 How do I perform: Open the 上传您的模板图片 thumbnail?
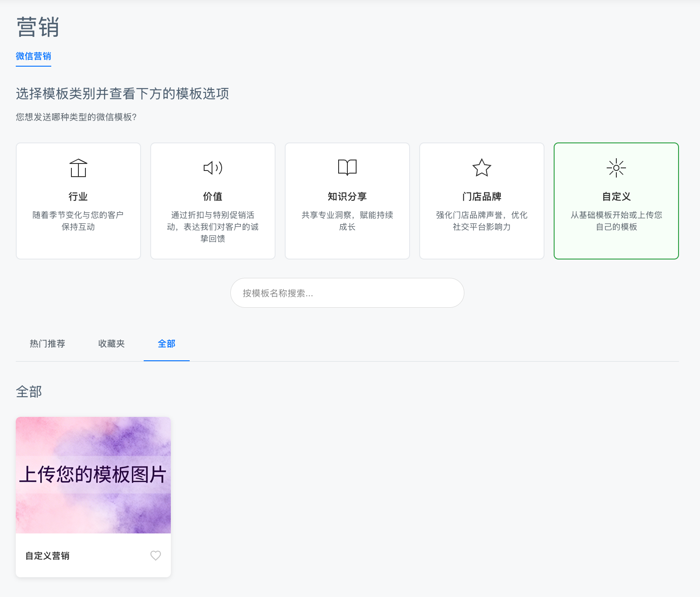(93, 475)
